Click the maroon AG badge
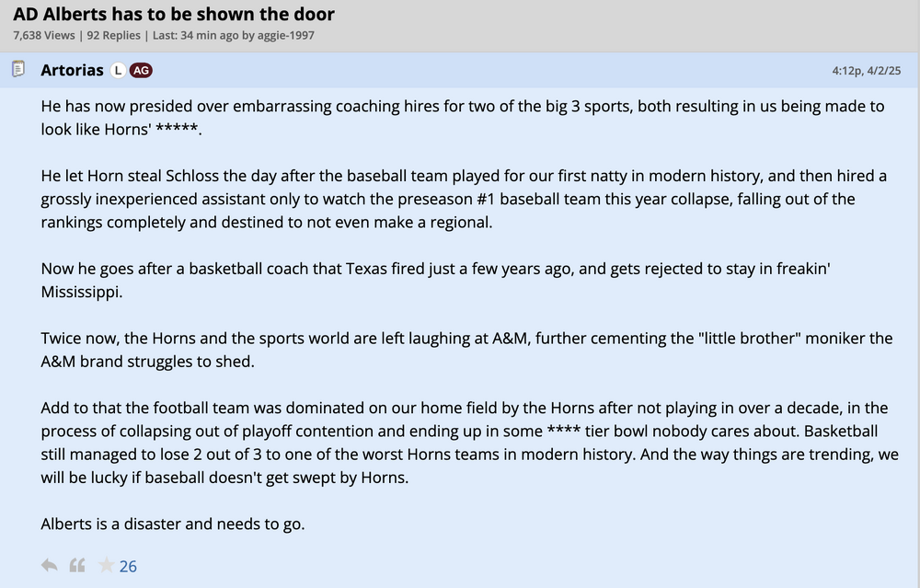The height and width of the screenshot is (588, 920). [x=141, y=71]
